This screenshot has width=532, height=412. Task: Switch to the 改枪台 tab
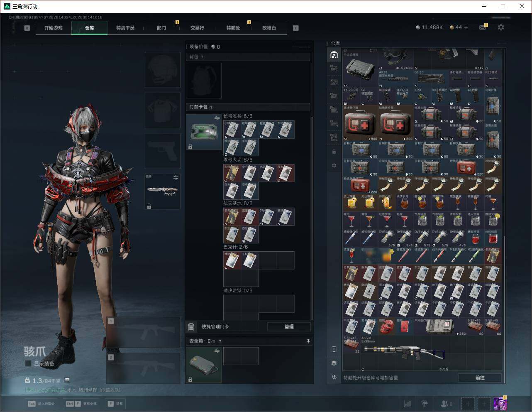(x=269, y=28)
